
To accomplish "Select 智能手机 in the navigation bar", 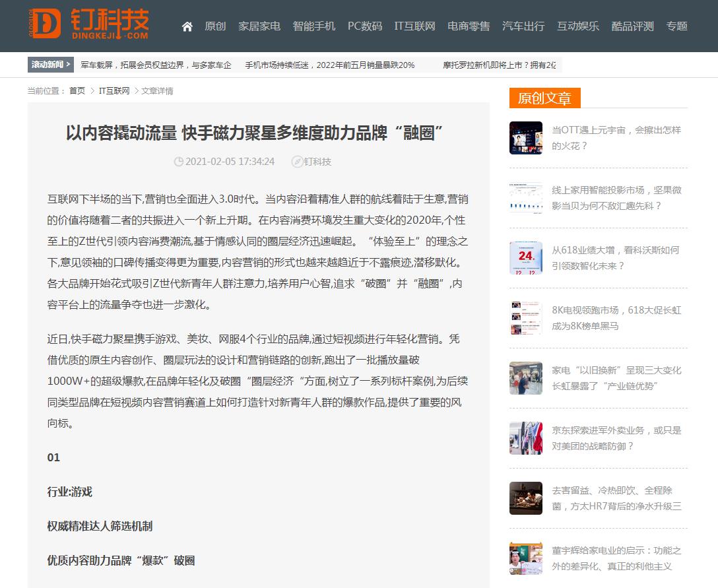I will coord(313,26).
